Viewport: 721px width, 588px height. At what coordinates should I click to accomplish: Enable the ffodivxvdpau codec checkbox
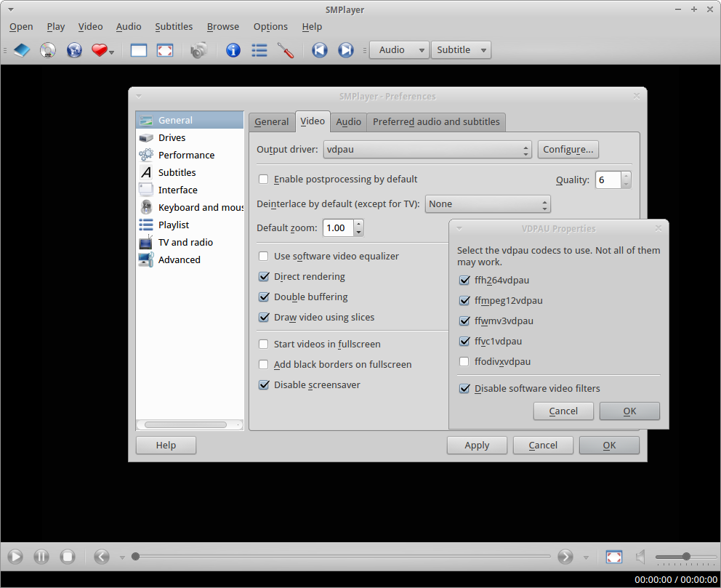464,362
